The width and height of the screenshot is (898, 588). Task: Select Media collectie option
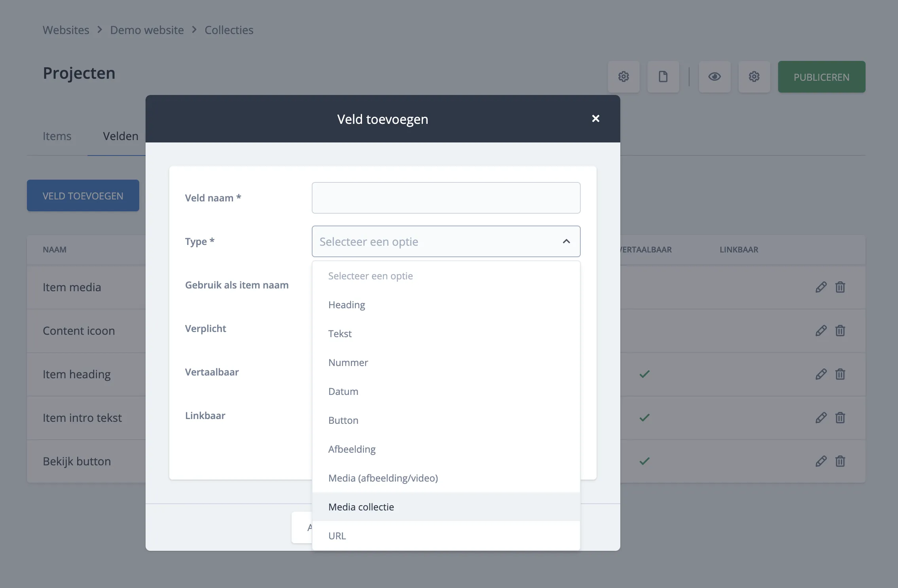pos(361,507)
